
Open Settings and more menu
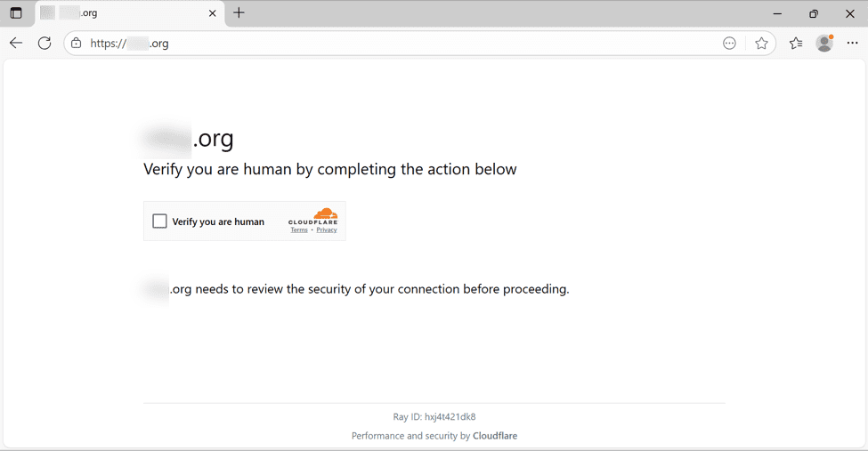[852, 44]
